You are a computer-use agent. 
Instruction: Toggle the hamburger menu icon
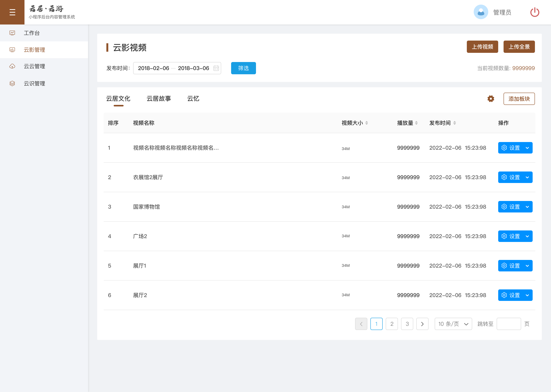click(x=12, y=12)
